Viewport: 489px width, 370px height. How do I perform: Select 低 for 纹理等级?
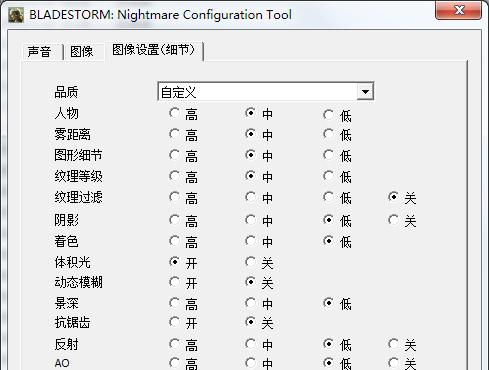point(328,176)
